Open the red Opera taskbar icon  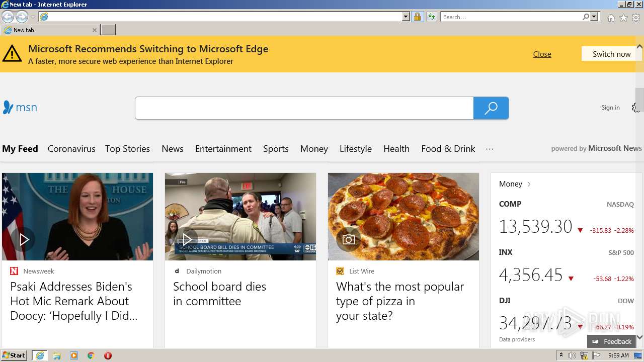coord(108,355)
